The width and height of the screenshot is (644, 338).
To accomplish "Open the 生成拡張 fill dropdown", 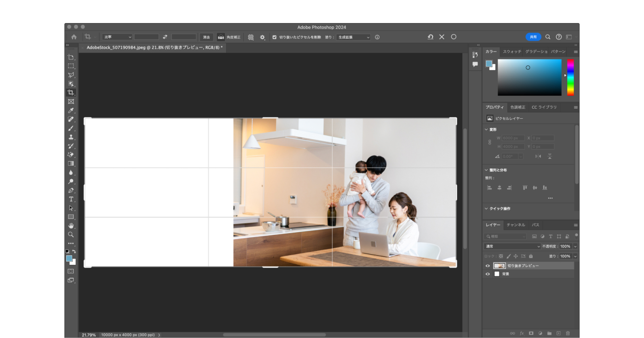I will 353,37.
